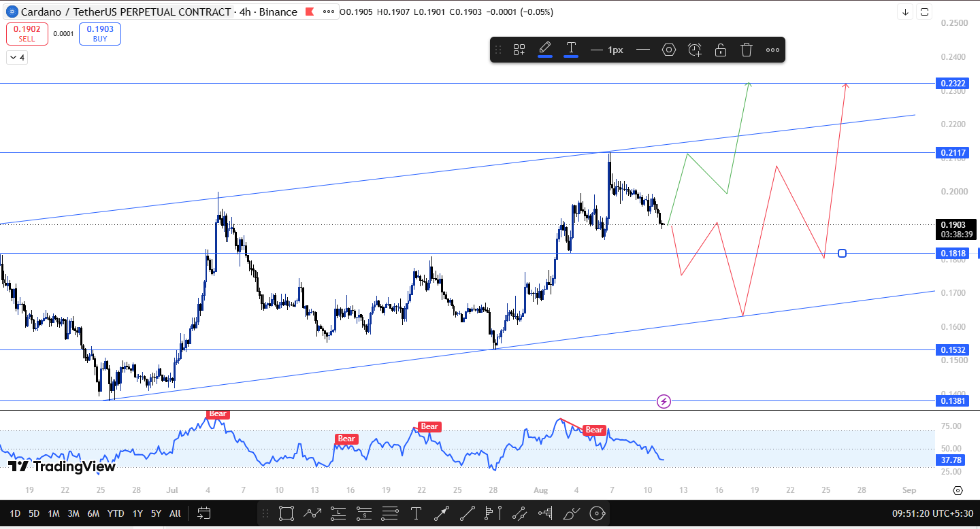This screenshot has width=980, height=529.
Task: Select the 1M time range
Action: pyautogui.click(x=54, y=513)
